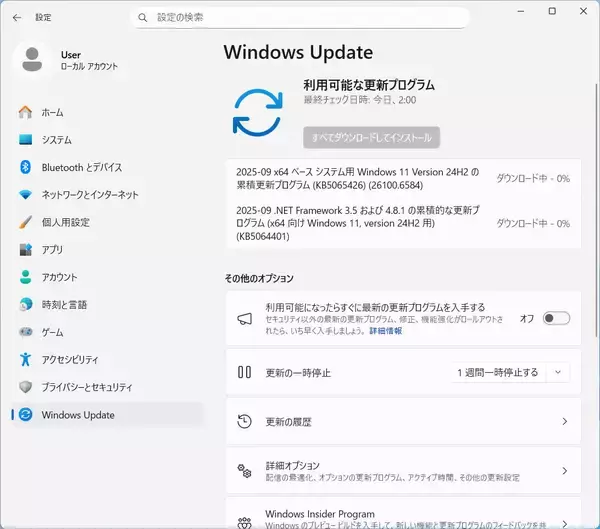Image resolution: width=600 pixels, height=529 pixels.
Task: Click the Bluetooth とデバイス icon
Action: pos(26,167)
